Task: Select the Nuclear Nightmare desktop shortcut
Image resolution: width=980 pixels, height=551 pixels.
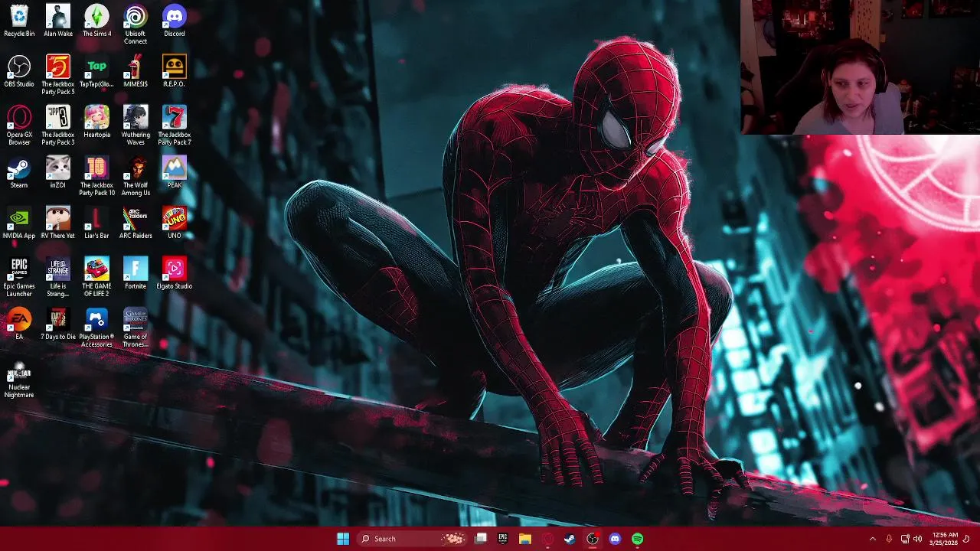Action: 19,378
